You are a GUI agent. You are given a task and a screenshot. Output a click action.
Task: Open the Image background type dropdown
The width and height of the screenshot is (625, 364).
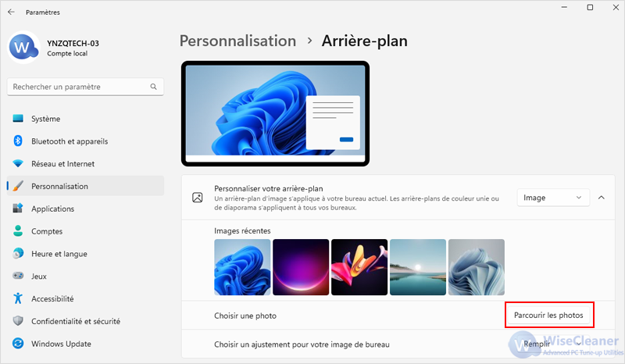click(553, 198)
